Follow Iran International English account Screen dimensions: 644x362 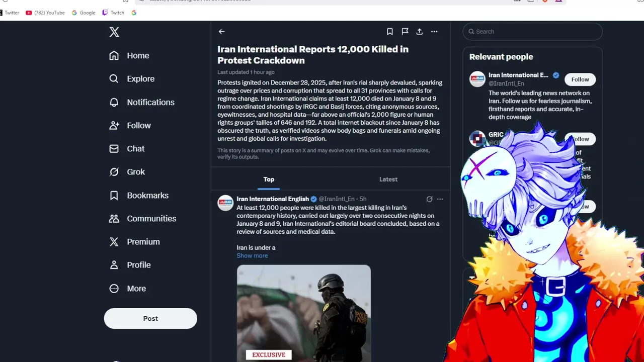(580, 79)
